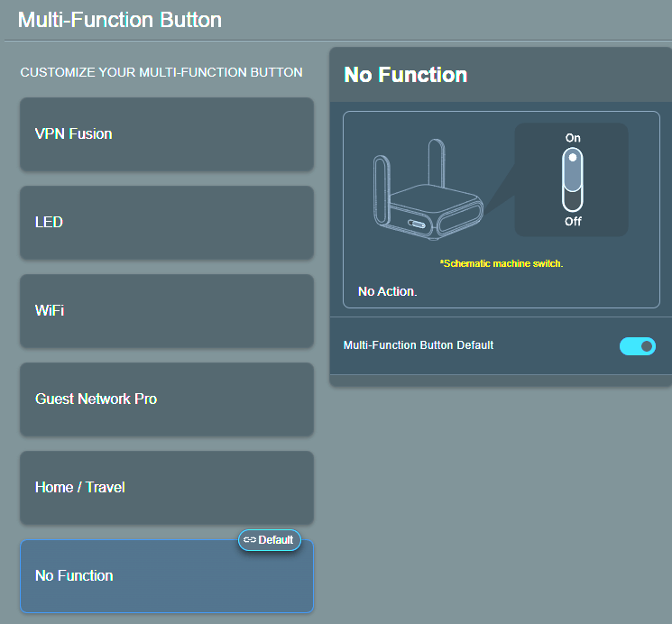Click the Default badge label
The width and height of the screenshot is (672, 624).
tap(276, 540)
